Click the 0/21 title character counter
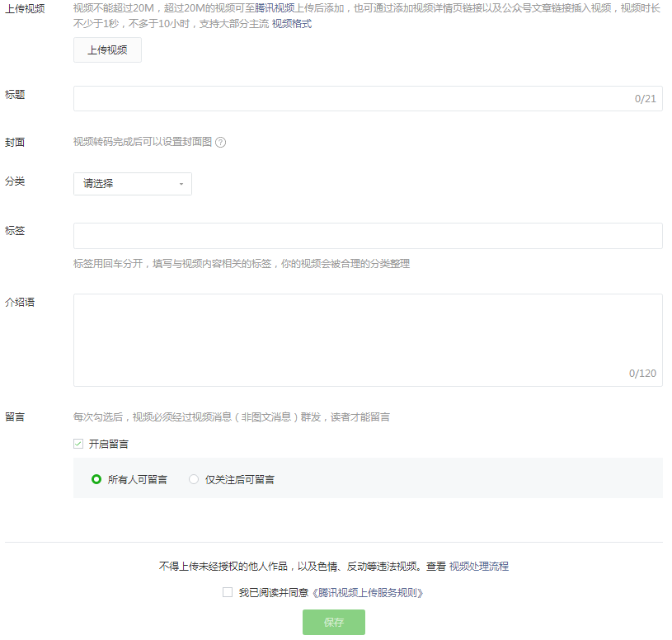 click(645, 99)
